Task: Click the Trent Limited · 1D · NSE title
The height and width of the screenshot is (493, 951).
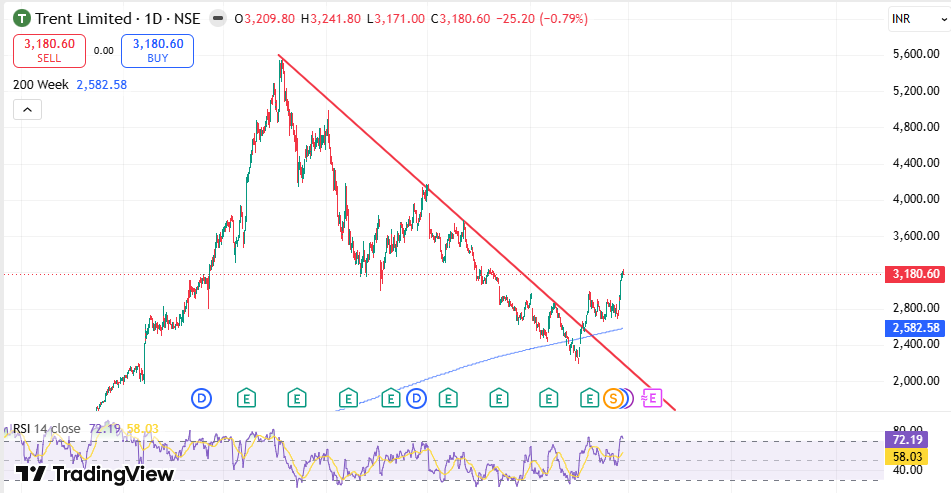Action: (118, 19)
